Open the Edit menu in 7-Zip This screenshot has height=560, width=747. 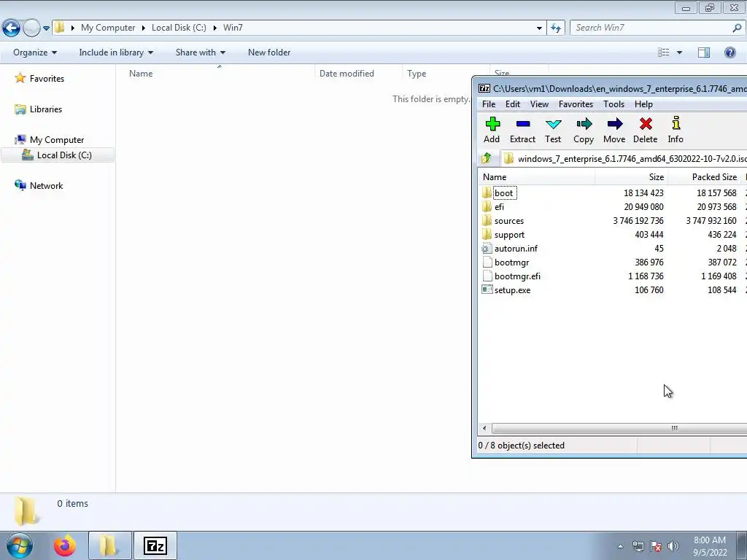[513, 104]
